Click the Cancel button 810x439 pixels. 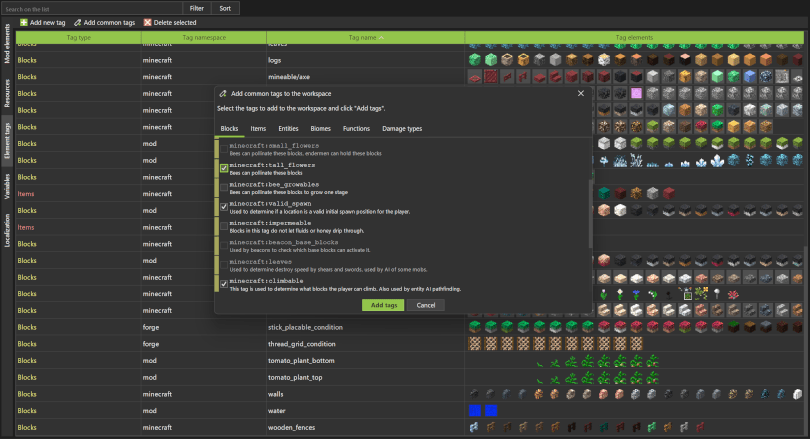tap(426, 305)
